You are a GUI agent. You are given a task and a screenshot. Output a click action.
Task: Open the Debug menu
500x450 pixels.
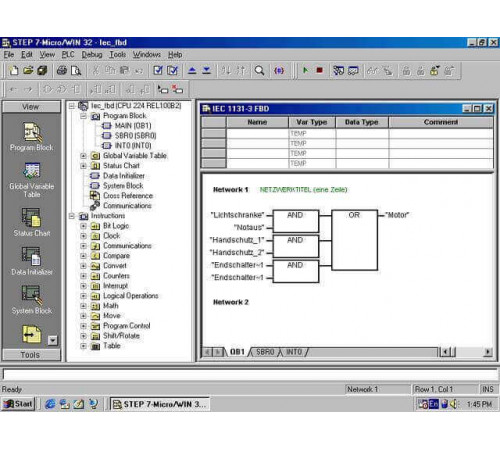point(92,54)
